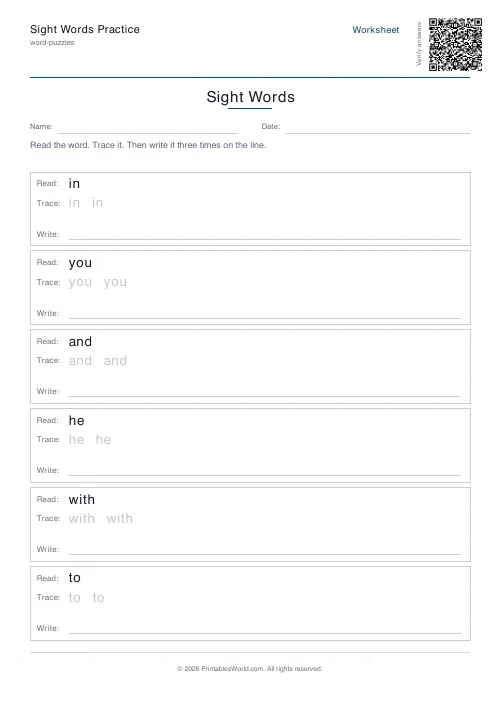The image size is (500, 708).
Task: Click the PrintablesWorld.com copyright footer
Action: [x=249, y=668]
